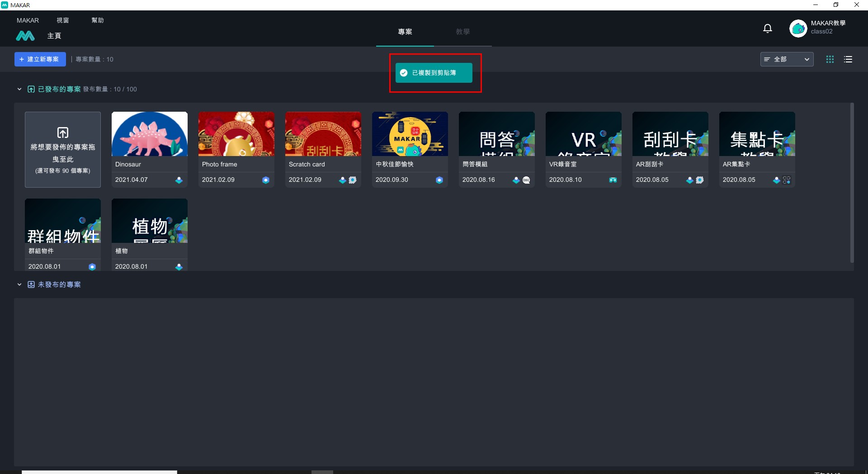Open the 全部 filter dropdown

787,59
